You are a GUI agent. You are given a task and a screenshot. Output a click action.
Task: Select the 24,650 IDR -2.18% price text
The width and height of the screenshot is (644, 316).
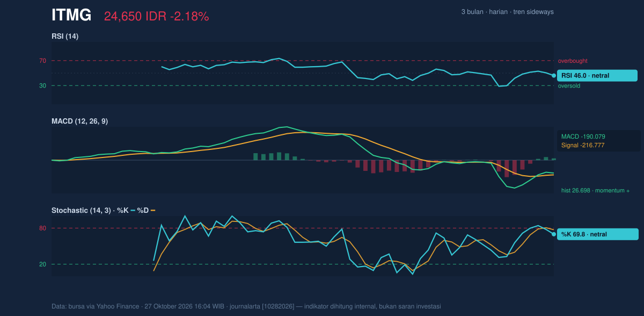[156, 17]
